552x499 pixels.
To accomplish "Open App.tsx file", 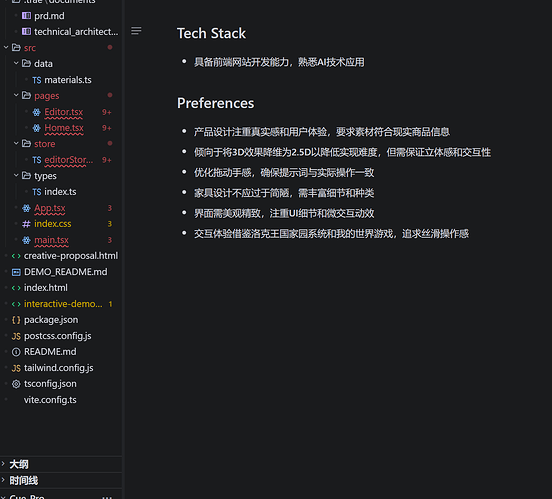I will pos(50,208).
